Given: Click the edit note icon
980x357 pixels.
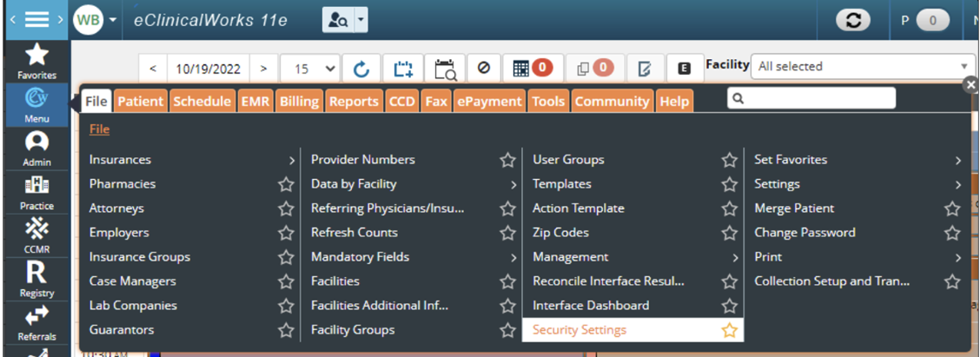Looking at the screenshot, I should coord(645,69).
